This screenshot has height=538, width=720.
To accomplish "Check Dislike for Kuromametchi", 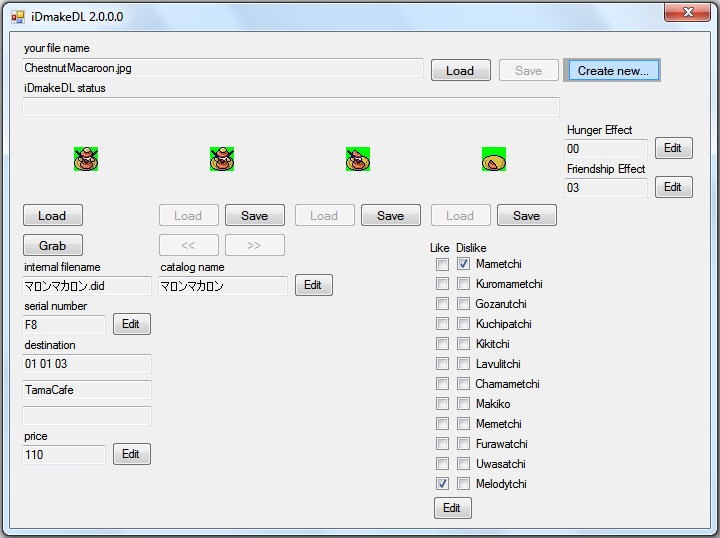I will (463, 284).
